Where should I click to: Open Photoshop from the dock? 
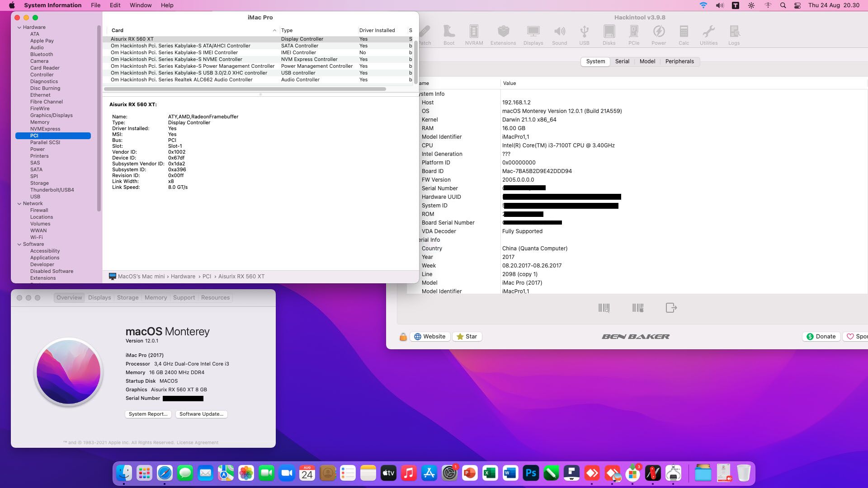pyautogui.click(x=531, y=473)
